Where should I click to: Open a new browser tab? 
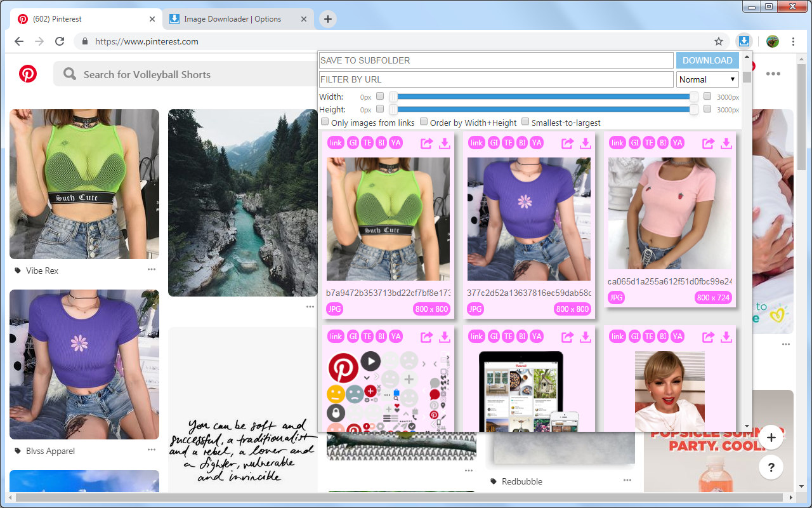coord(328,19)
